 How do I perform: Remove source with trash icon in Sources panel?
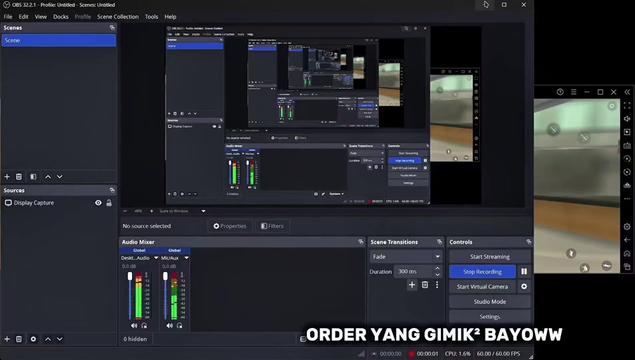pyautogui.click(x=19, y=339)
